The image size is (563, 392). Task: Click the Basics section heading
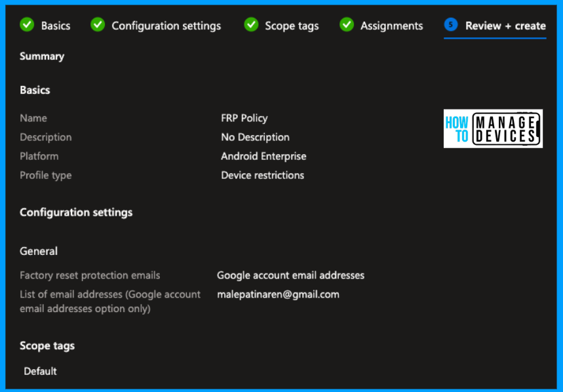[x=35, y=90]
